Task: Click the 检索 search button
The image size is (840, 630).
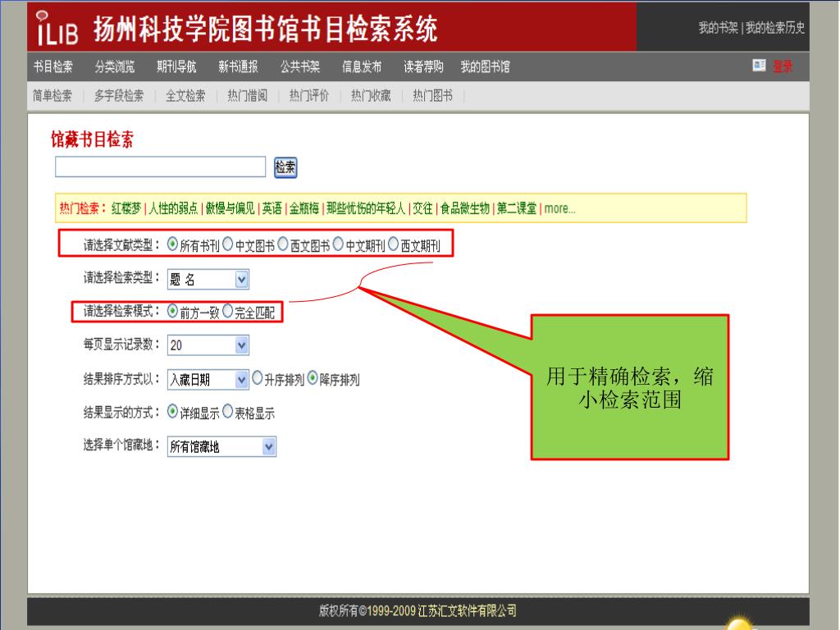Action: (x=285, y=167)
